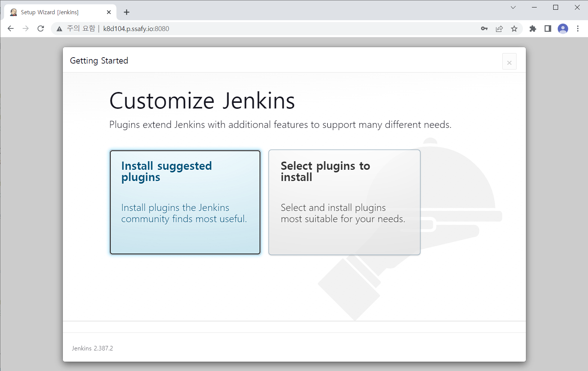Open Chrome three-dot menu

tap(578, 29)
